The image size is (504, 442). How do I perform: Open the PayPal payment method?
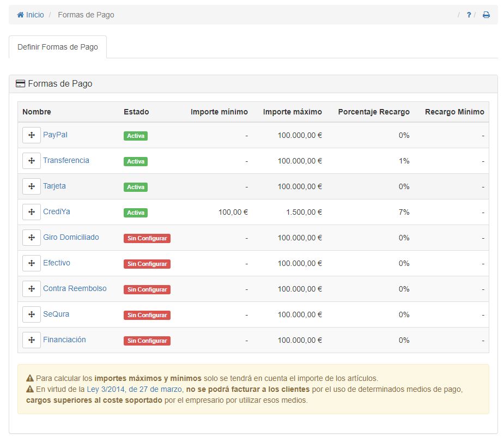tap(55, 135)
